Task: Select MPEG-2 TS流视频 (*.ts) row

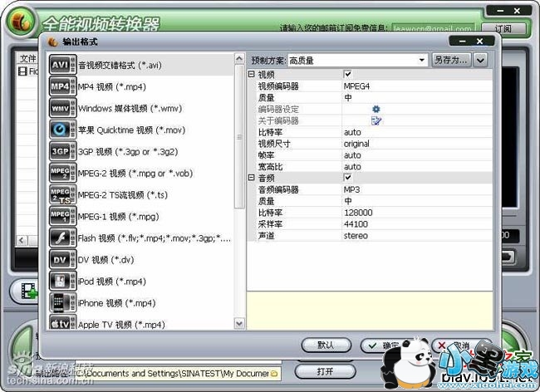Action: [141, 195]
